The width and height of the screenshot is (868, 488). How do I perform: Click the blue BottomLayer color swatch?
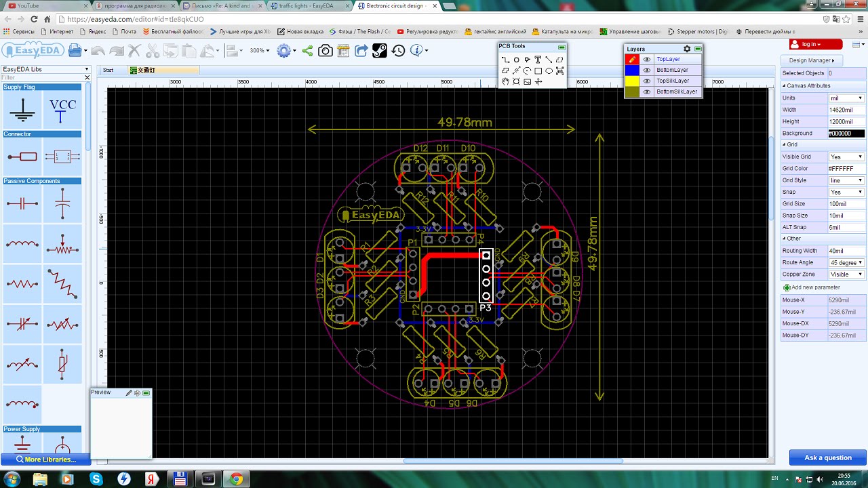[x=632, y=70]
